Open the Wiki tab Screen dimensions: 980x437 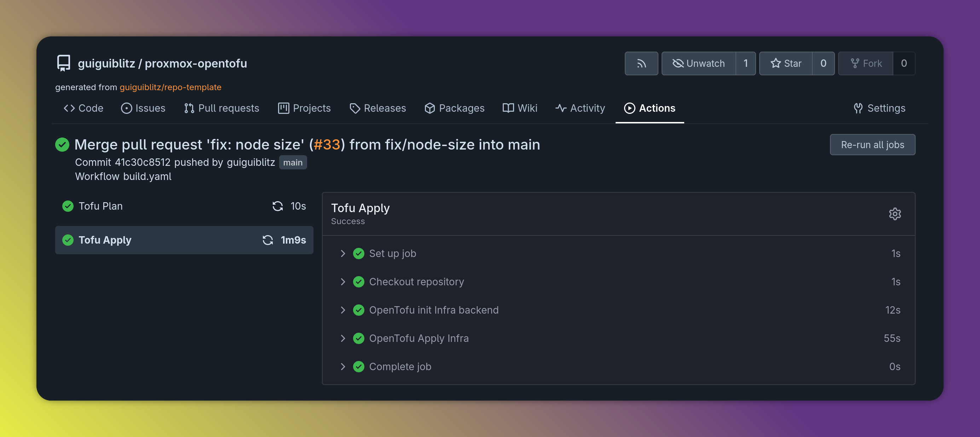pos(520,108)
